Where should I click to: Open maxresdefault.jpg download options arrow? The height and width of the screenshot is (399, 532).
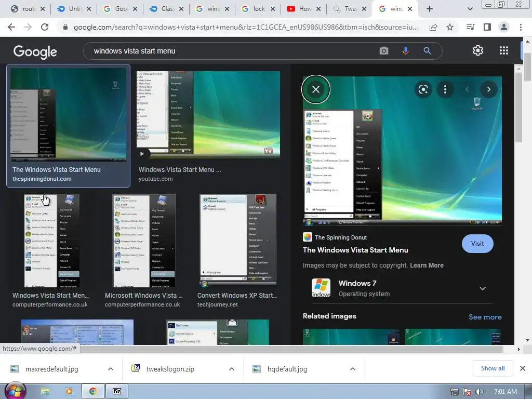[111, 369]
